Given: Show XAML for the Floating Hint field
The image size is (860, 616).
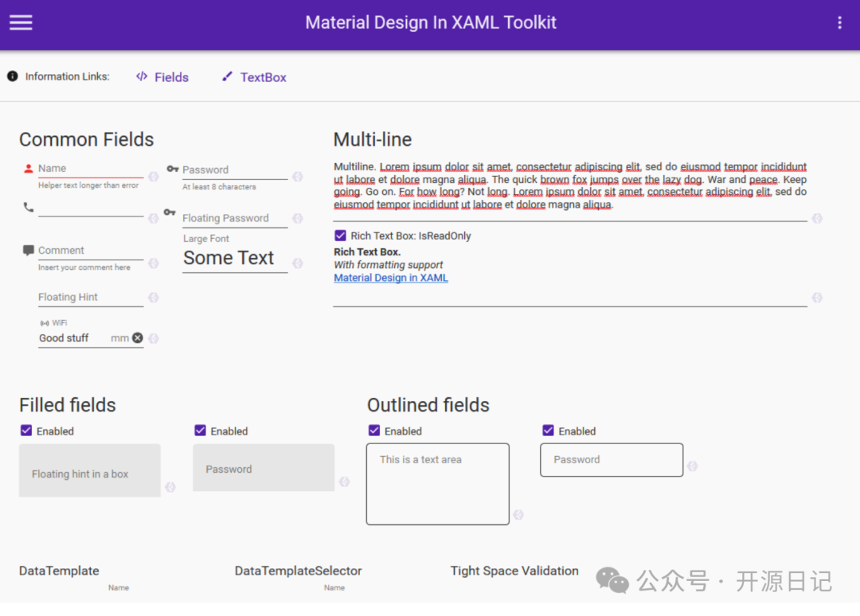Looking at the screenshot, I should pyautogui.click(x=154, y=298).
